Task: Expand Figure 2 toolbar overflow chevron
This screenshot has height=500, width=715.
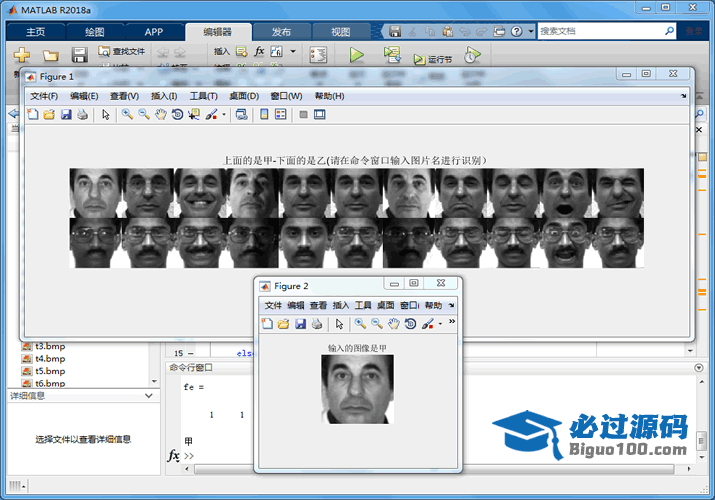Action: [451, 322]
